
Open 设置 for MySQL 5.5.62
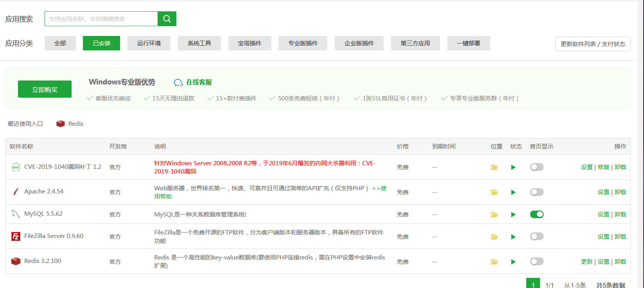click(x=603, y=215)
